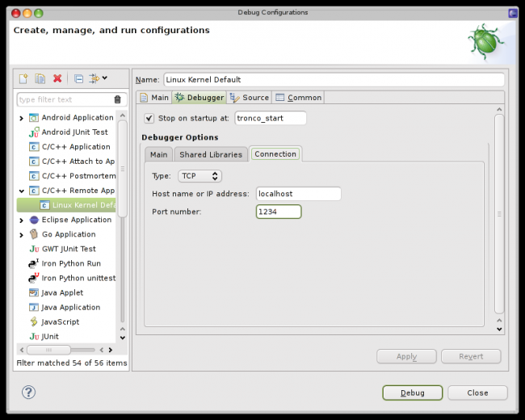The height and width of the screenshot is (420, 525).
Task: Click the Android JUnit Test icon
Action: 34,132
